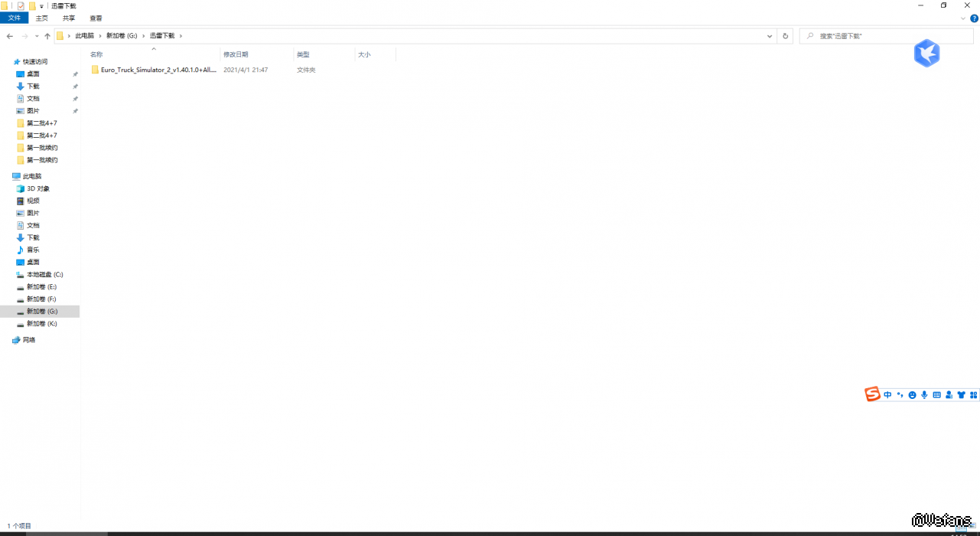Expand the chevron after 此电脑 in breadcrumb

coord(100,36)
